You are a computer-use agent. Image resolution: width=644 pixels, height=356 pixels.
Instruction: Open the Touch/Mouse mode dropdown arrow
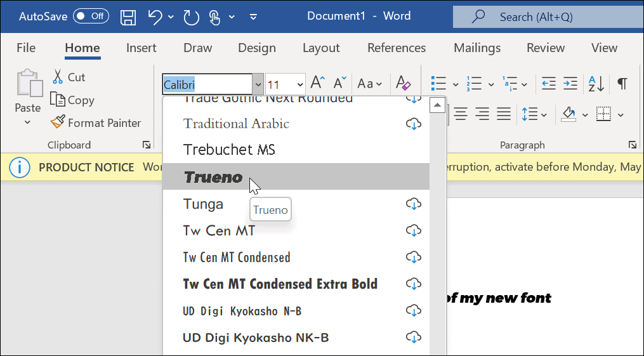point(232,17)
